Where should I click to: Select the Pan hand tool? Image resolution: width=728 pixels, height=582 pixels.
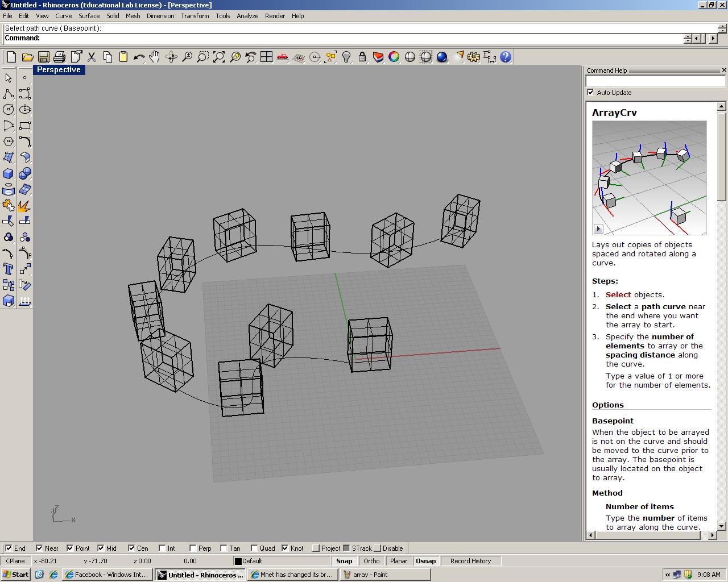(155, 57)
